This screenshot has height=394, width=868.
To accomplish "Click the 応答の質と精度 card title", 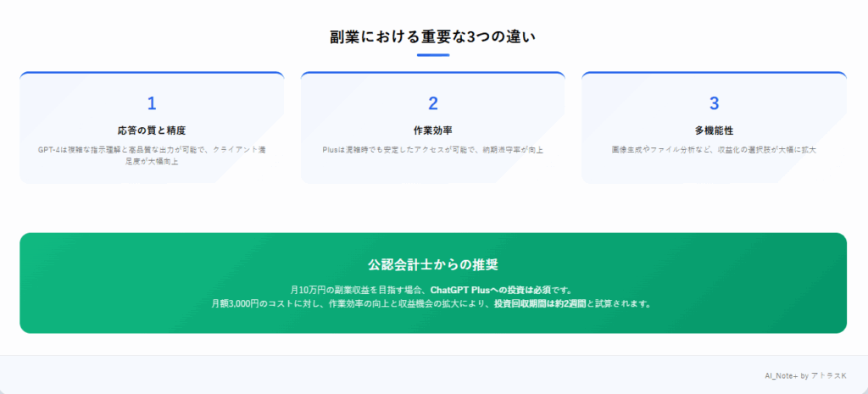I will [152, 130].
